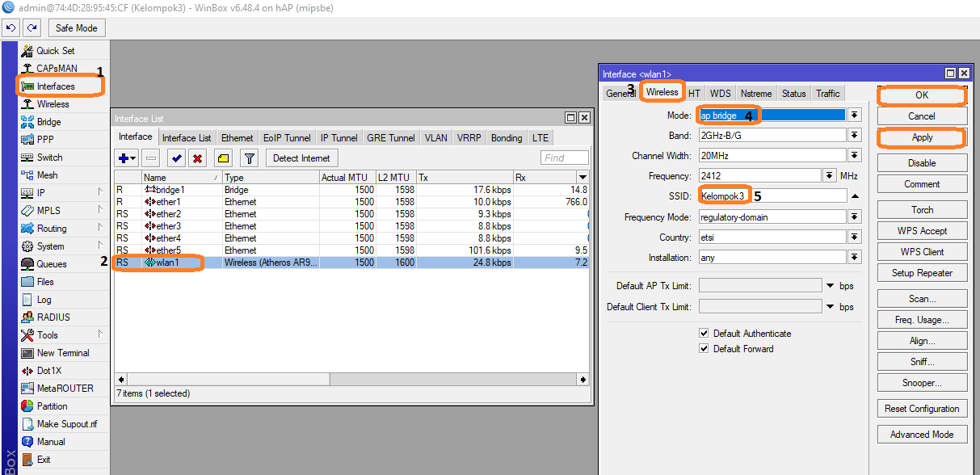The height and width of the screenshot is (475, 980).
Task: Click the yellow comment icon
Action: (224, 158)
